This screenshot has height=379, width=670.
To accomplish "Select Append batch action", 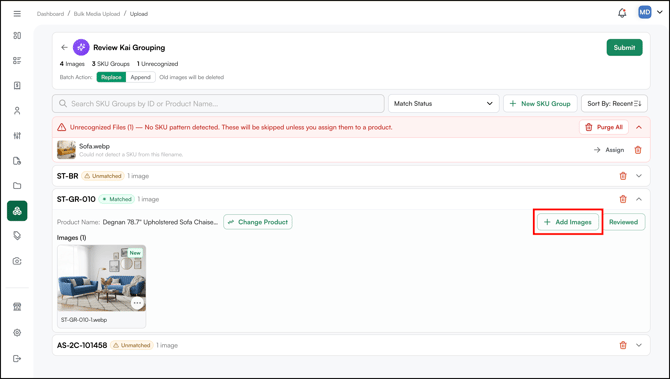I will [141, 77].
